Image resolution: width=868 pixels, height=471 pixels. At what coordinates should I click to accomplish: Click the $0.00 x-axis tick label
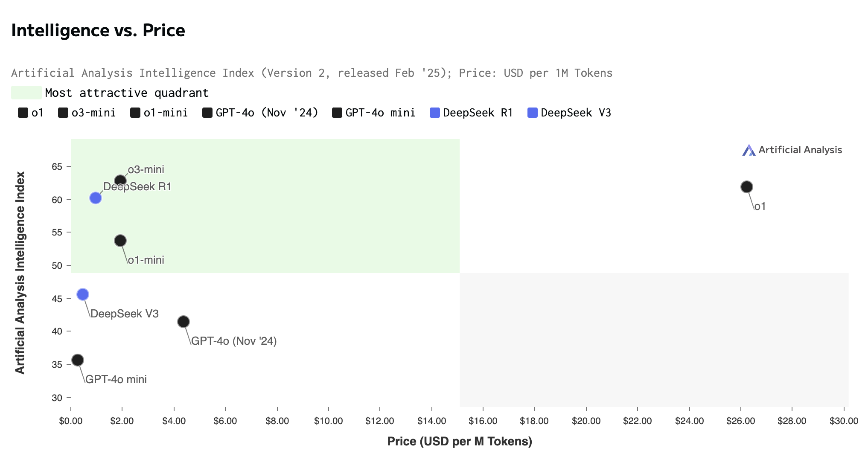tap(71, 422)
